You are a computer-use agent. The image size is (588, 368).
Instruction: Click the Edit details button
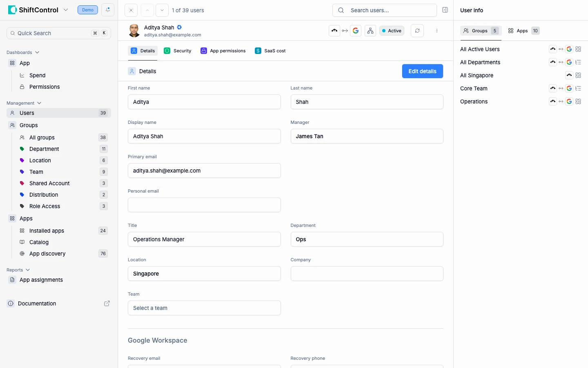tap(422, 71)
